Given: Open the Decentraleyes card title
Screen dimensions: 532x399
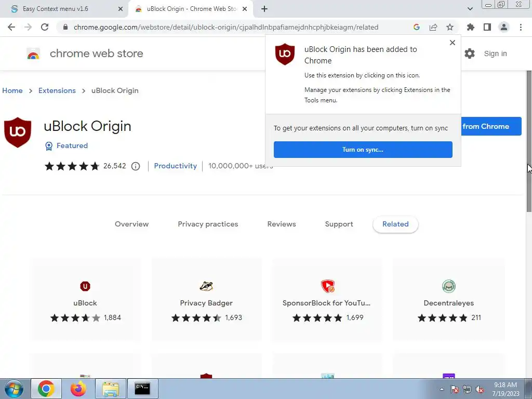Looking at the screenshot, I should click(449, 303).
